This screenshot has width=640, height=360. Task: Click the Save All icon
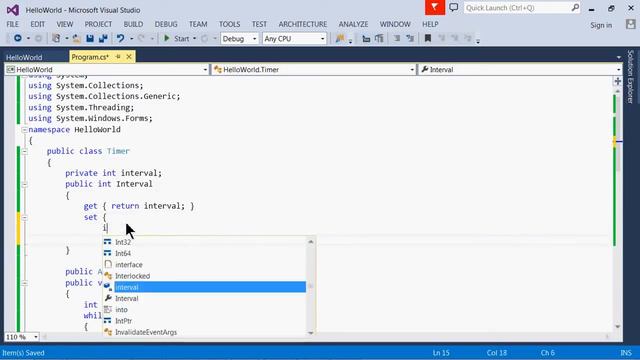pos(103,38)
